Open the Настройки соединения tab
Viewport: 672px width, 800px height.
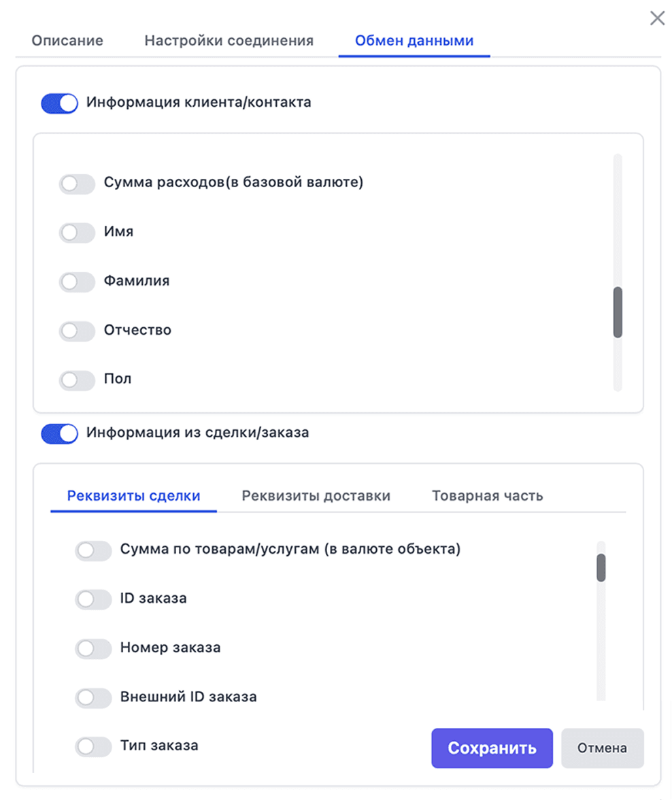point(228,40)
